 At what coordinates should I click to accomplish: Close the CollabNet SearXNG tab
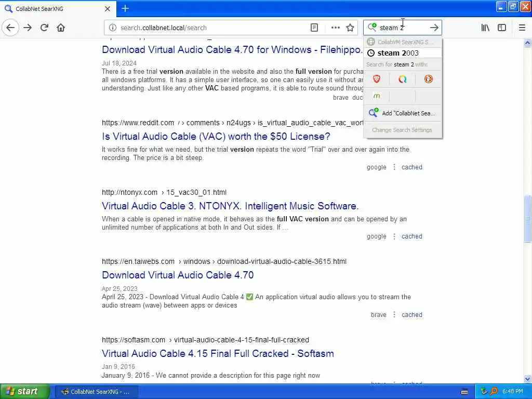107,9
